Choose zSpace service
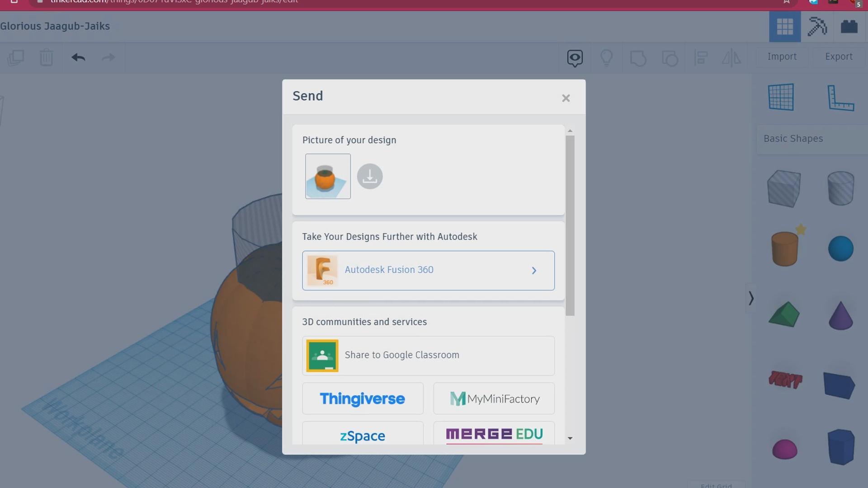 click(x=363, y=435)
